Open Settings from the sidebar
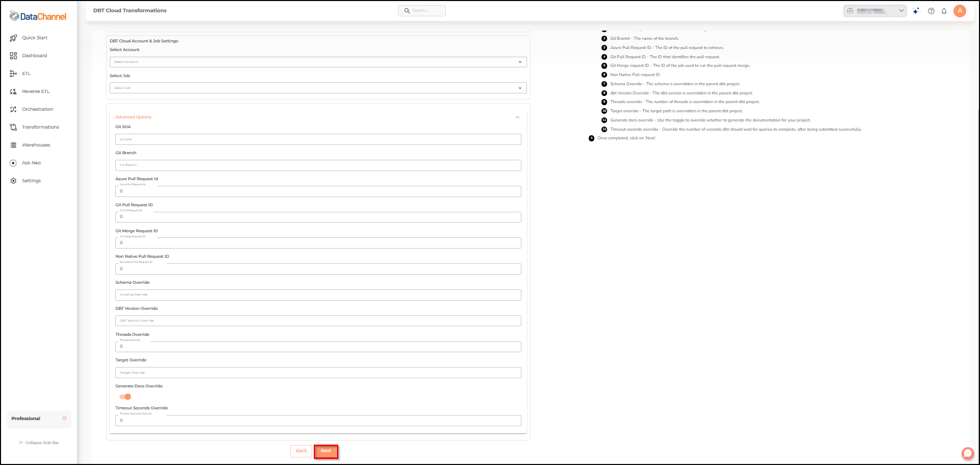This screenshot has width=980, height=465. (31, 181)
